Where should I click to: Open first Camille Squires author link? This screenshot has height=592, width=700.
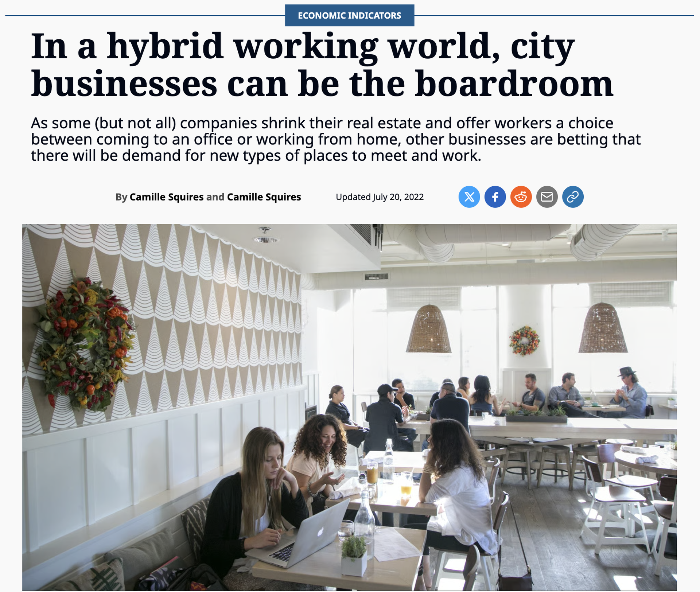[167, 197]
